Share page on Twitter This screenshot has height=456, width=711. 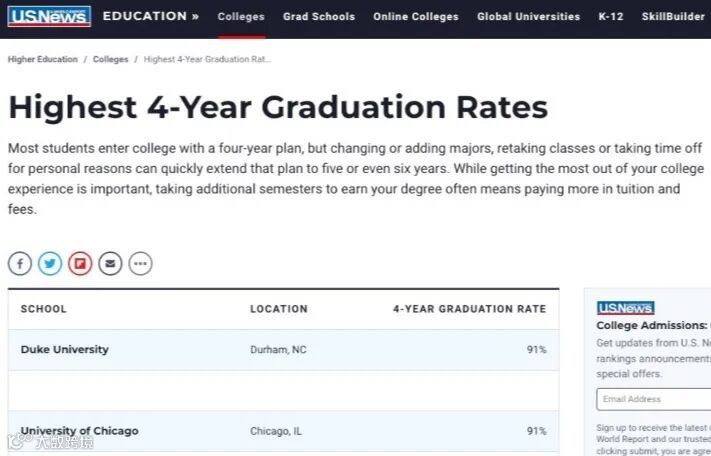(x=50, y=264)
